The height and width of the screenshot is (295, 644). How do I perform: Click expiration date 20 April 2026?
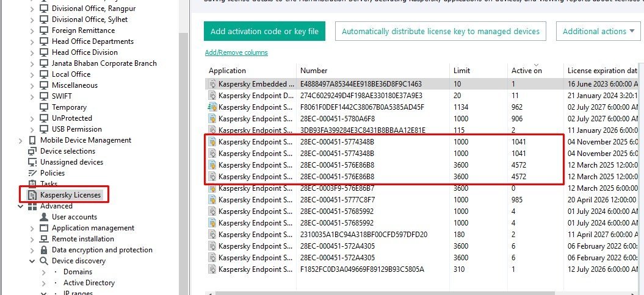point(602,200)
